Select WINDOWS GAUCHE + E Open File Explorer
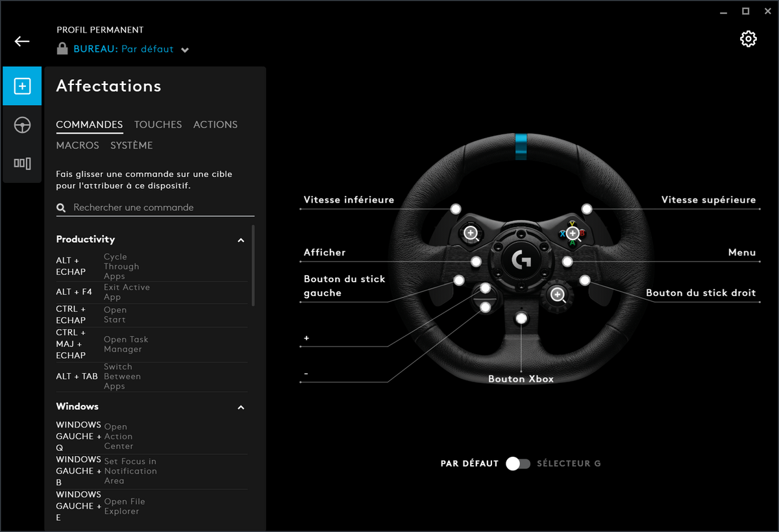The image size is (779, 532). coord(152,506)
